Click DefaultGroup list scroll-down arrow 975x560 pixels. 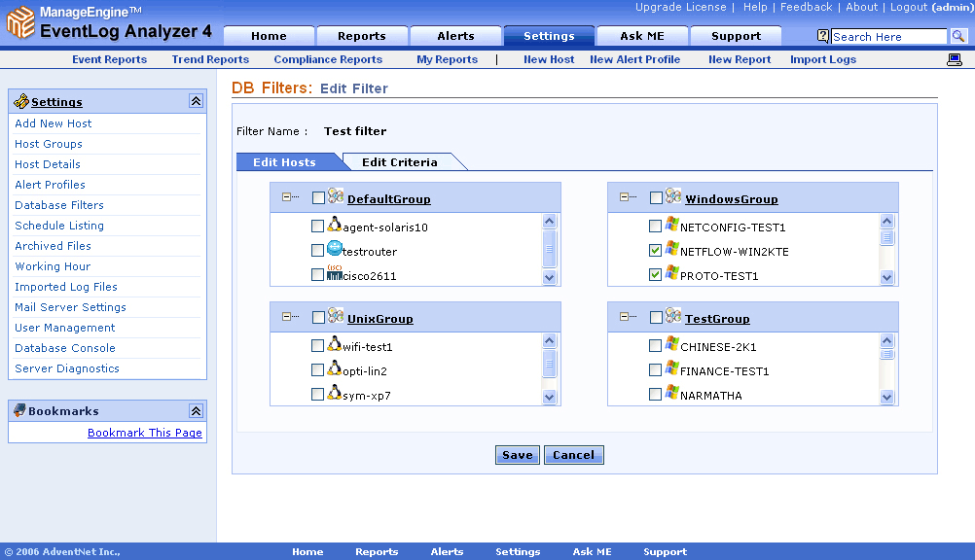pyautogui.click(x=549, y=278)
